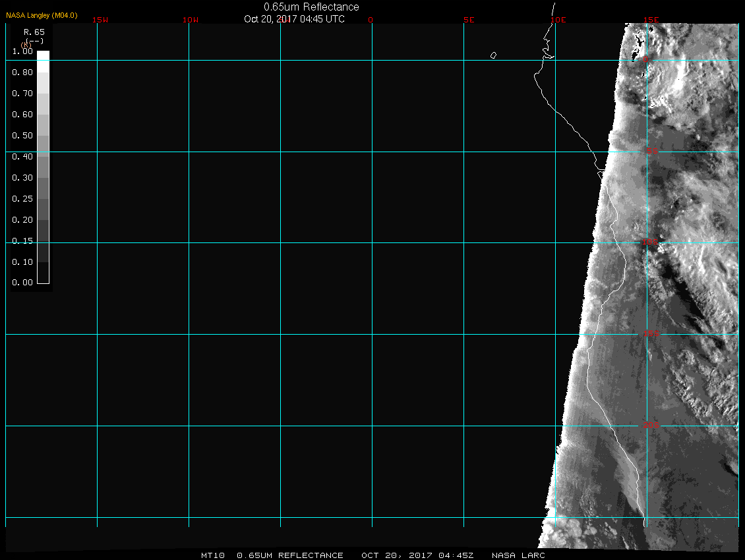745x560 pixels.
Task: Click the 0.50 value on reflectance scale
Action: click(x=22, y=136)
